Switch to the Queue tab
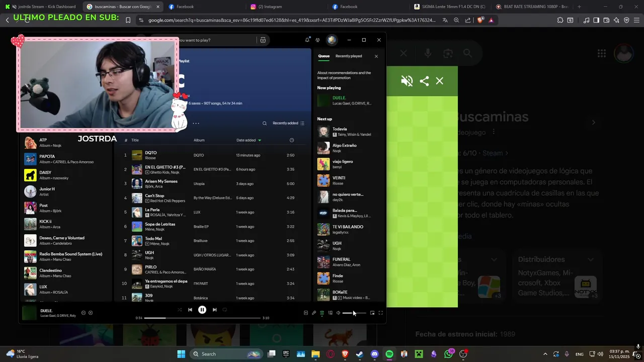This screenshot has height=362, width=644. click(x=324, y=56)
